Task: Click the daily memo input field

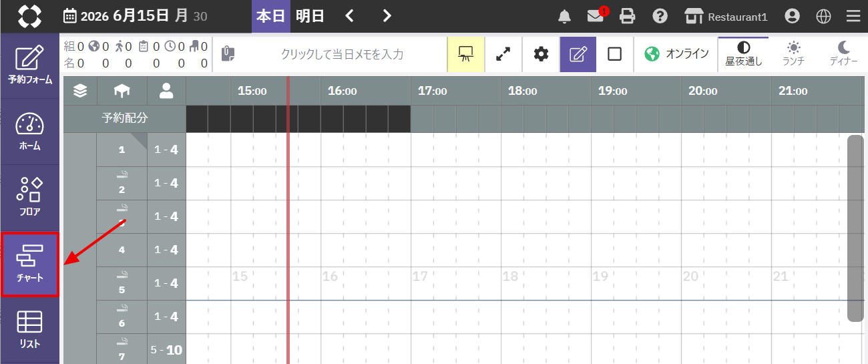Action: click(342, 54)
